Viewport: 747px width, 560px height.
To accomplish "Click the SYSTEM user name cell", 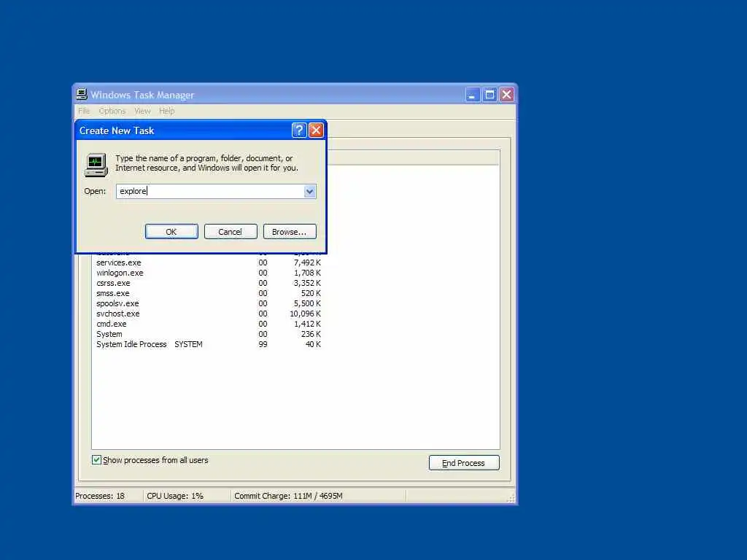I will 189,344.
